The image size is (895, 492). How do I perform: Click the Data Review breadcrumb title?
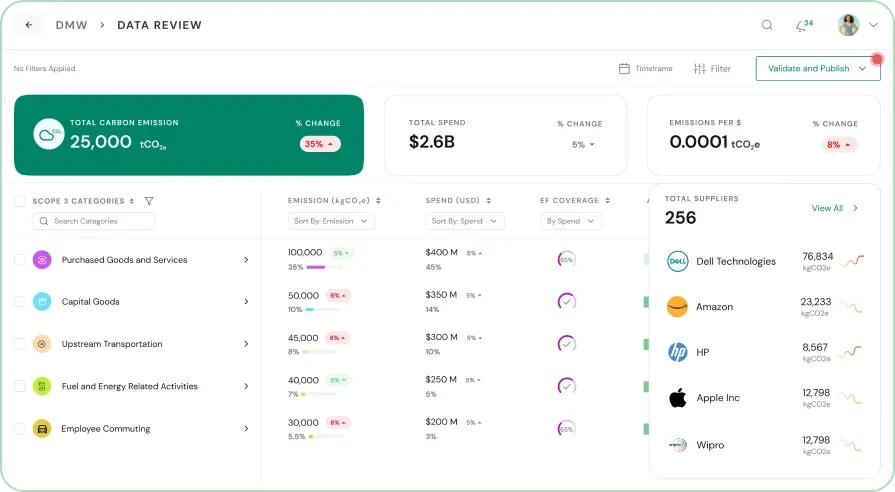(159, 25)
